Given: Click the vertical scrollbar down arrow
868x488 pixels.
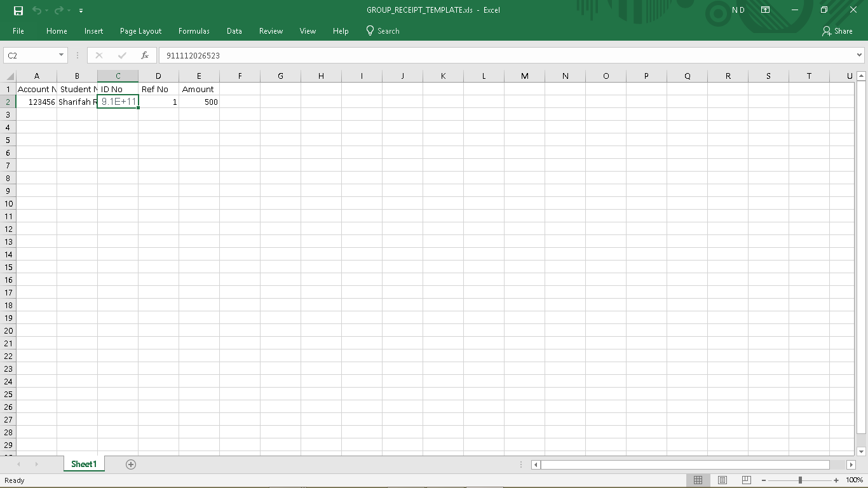Looking at the screenshot, I should 862,451.
